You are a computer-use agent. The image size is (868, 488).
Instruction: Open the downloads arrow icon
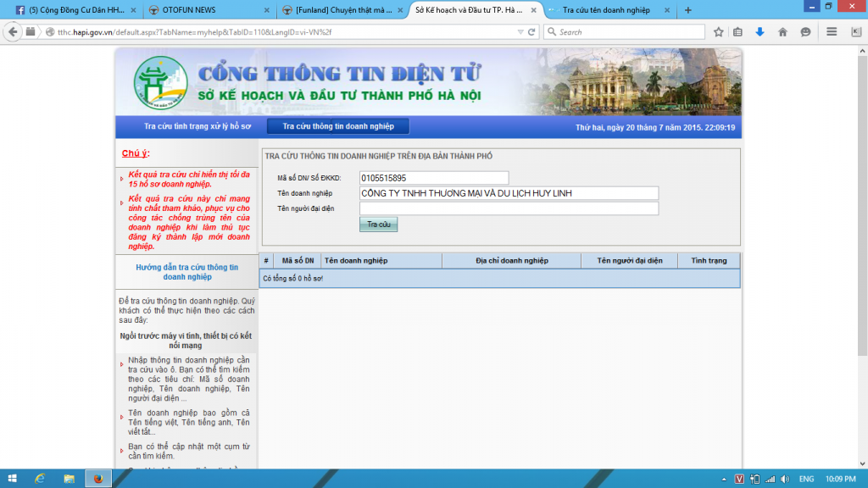pyautogui.click(x=760, y=32)
